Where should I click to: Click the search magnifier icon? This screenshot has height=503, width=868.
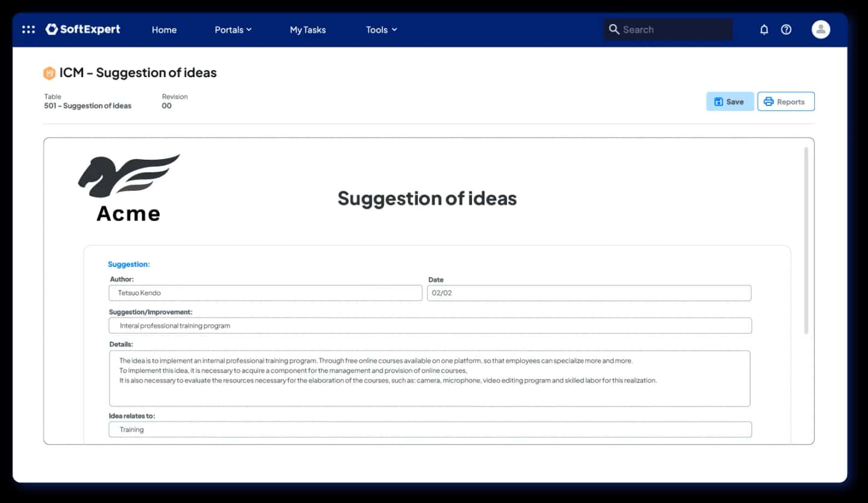click(614, 30)
